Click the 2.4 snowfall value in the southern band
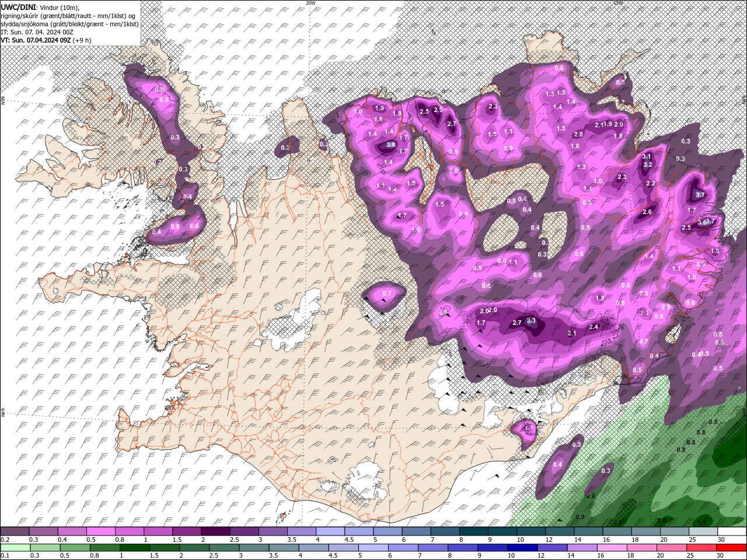 594,327
